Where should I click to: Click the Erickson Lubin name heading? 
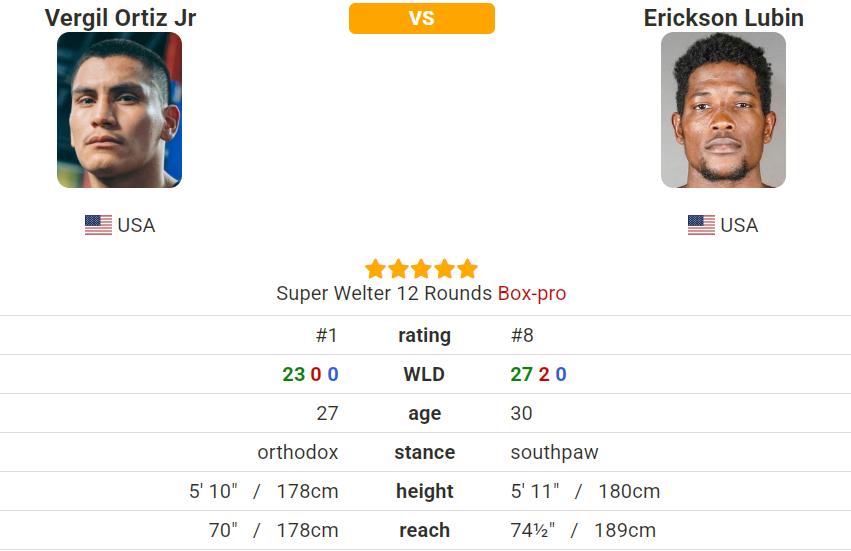pyautogui.click(x=723, y=18)
